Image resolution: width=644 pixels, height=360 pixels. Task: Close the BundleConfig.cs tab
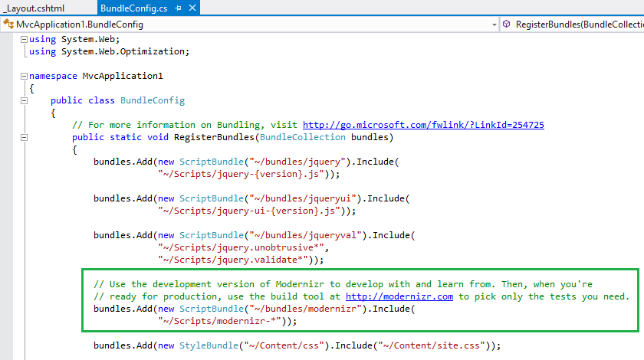[x=192, y=8]
